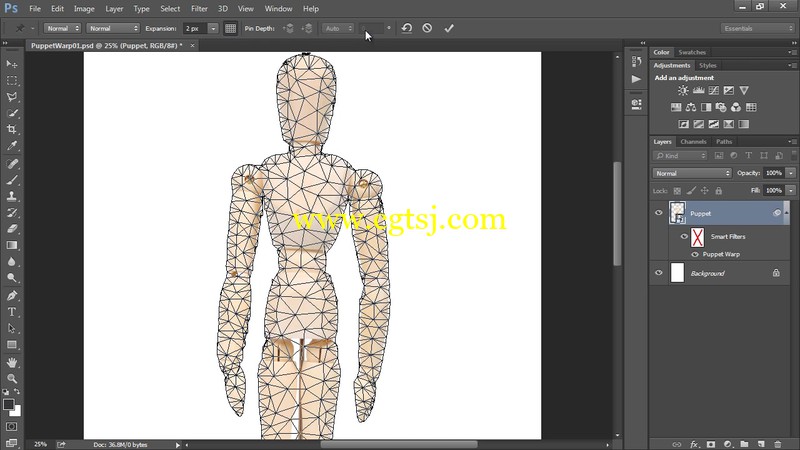Switch to the Swatches tab

(692, 52)
